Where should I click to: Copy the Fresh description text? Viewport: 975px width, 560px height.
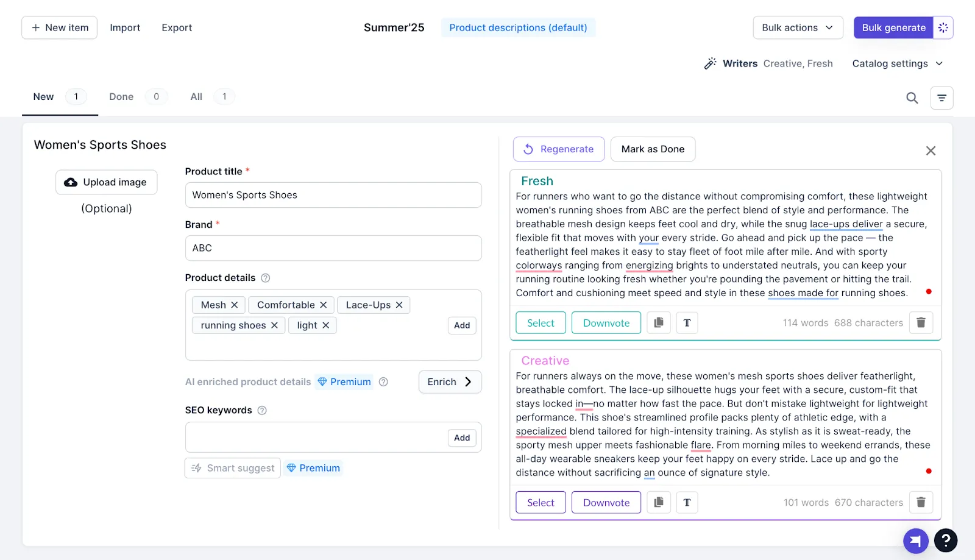coord(659,322)
